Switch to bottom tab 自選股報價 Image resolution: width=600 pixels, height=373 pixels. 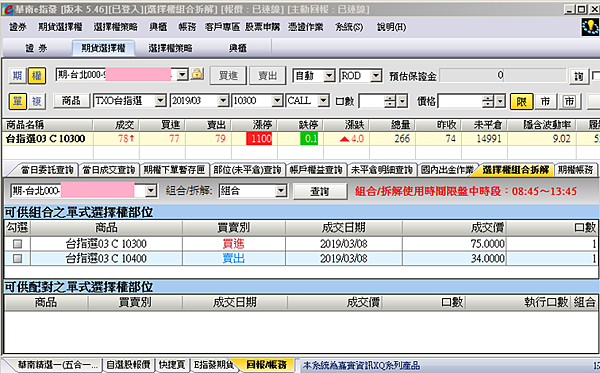pos(128,365)
